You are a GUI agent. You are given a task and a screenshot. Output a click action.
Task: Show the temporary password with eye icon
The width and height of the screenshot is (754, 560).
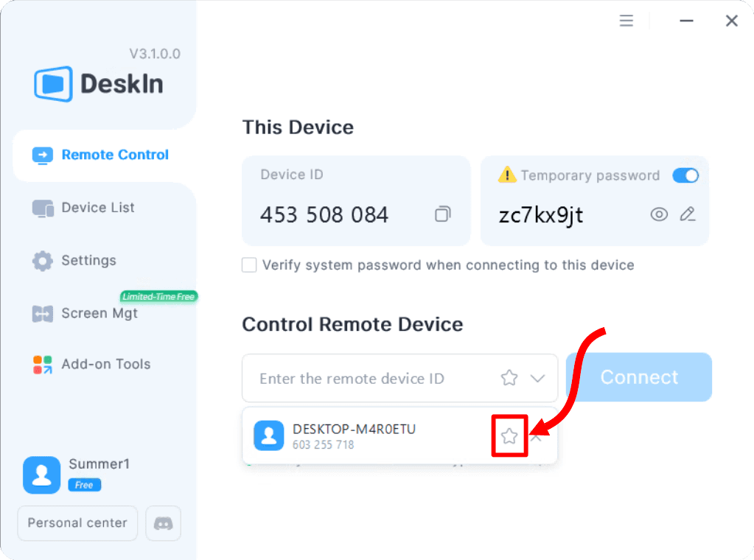(x=659, y=214)
